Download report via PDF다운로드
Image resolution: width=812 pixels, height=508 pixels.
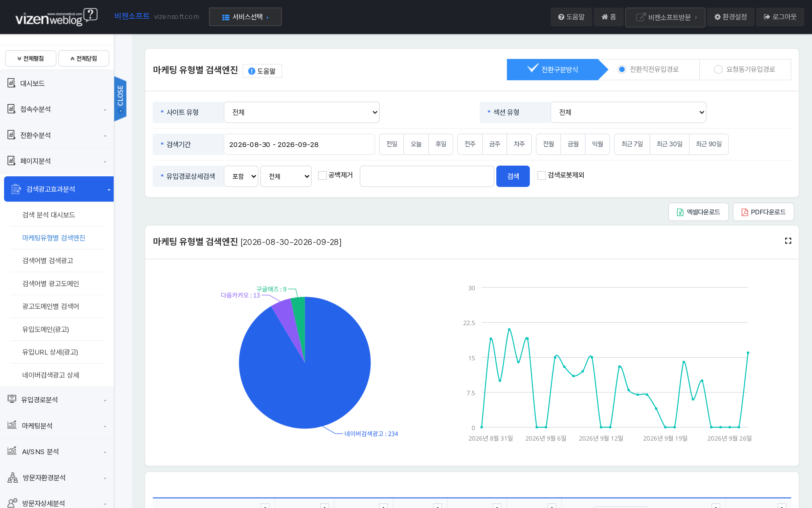(x=763, y=212)
